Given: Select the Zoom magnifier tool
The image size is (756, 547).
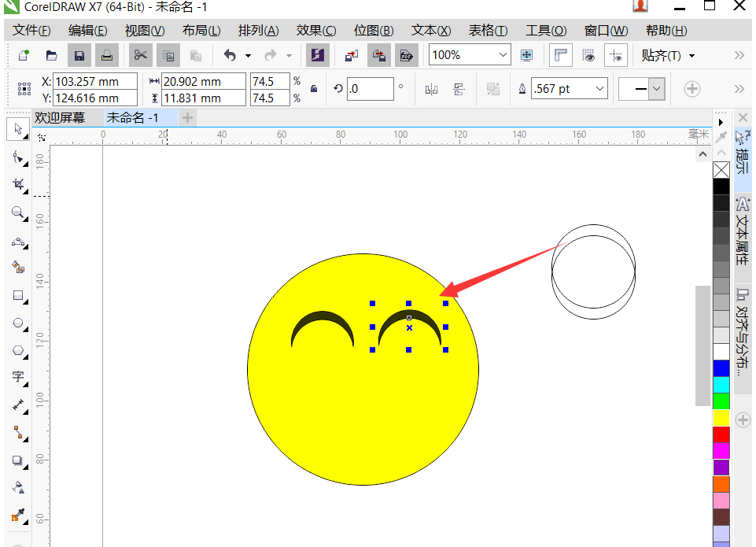Looking at the screenshot, I should [18, 213].
